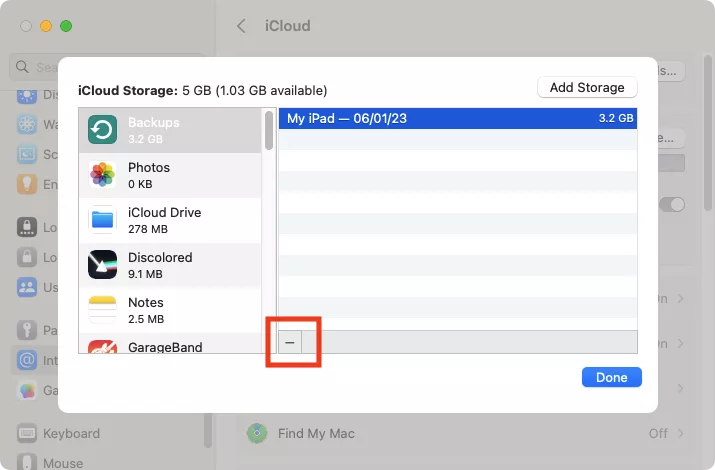Click the Add Storage button
Screen dimensions: 715x470
(x=587, y=87)
